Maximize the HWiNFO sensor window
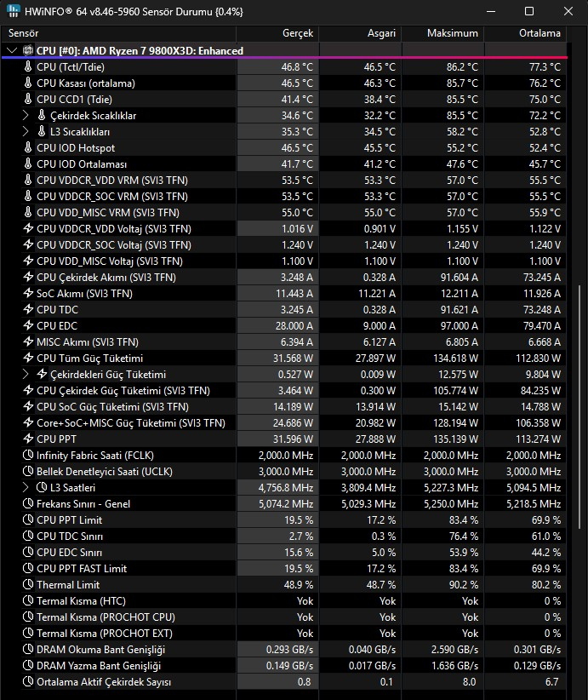Viewport: 588px width, 700px height. (x=529, y=11)
